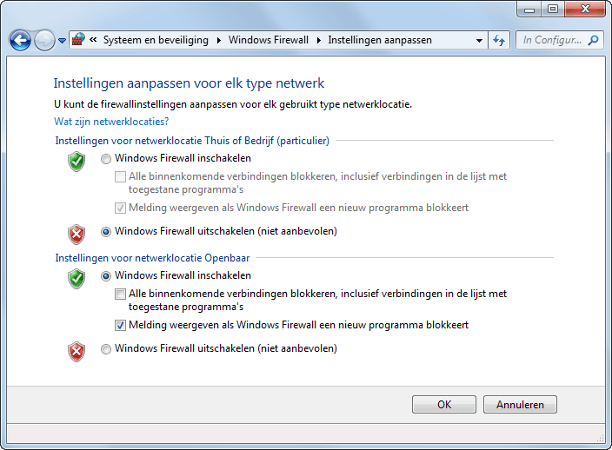
Task: Open recent pages dropdown next to Forward
Action: click(62, 41)
